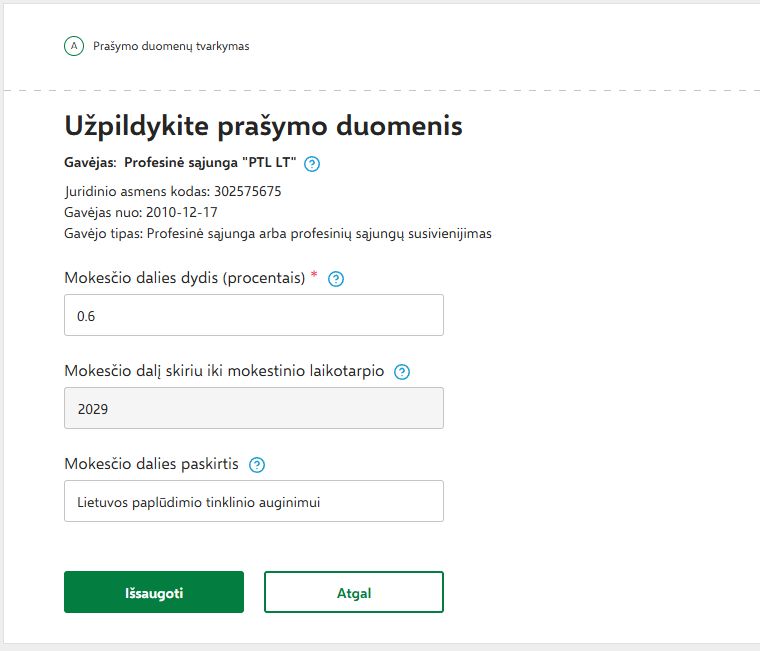Focus the percentage field containing 0.6

(254, 315)
